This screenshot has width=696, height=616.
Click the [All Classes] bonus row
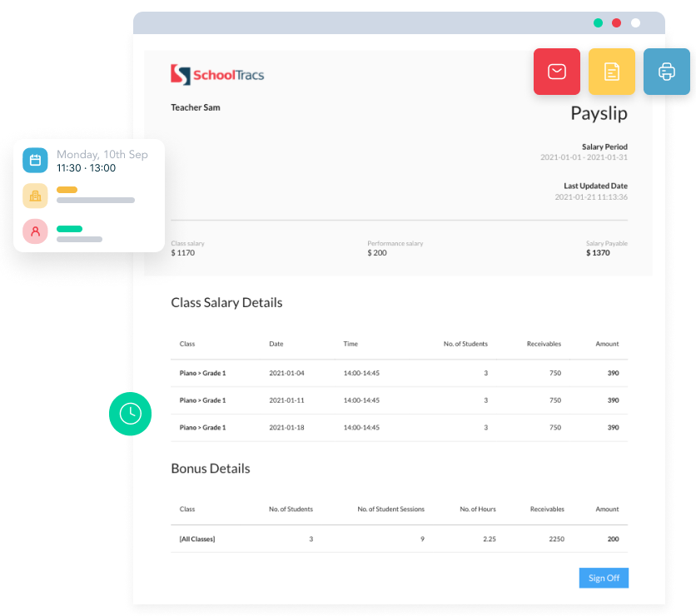click(x=399, y=539)
